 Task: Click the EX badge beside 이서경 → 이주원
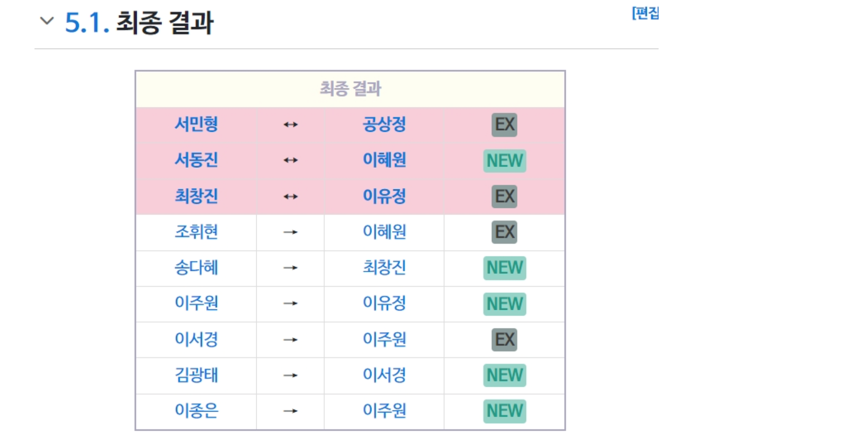point(504,339)
